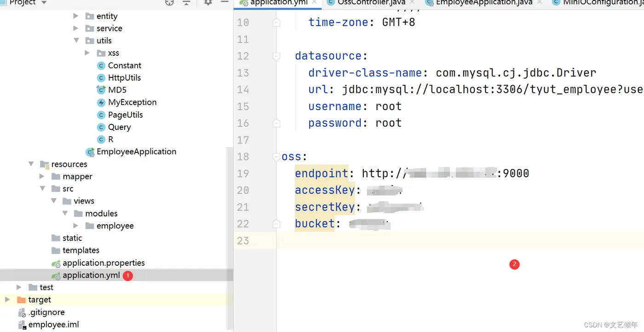This screenshot has width=644, height=332.
Task: Click the test folder icon
Action: (33, 287)
